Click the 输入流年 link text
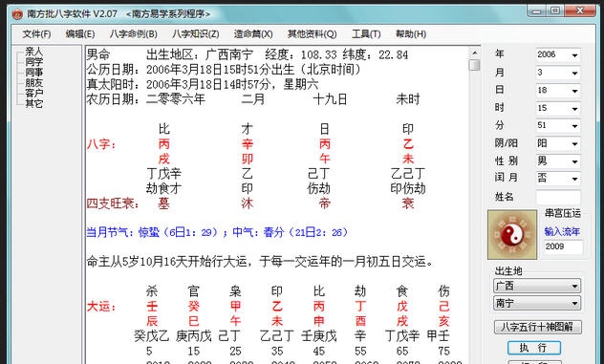Image resolution: width=604 pixels, height=364 pixels. pos(562,231)
